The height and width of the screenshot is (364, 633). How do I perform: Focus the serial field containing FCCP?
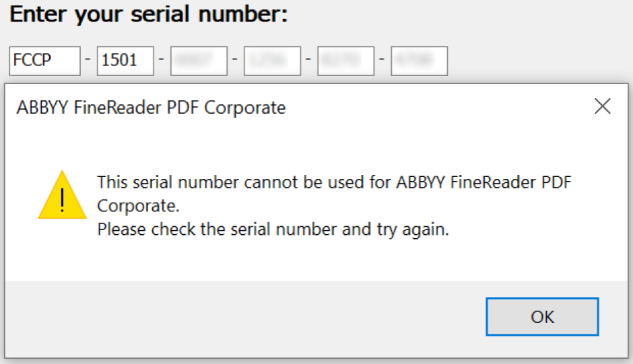[45, 61]
